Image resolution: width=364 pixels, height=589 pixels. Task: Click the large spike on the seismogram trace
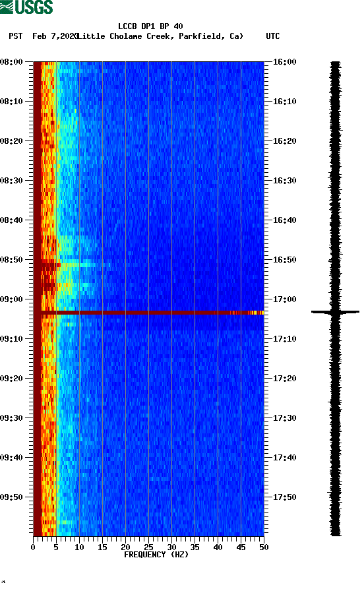pos(335,311)
